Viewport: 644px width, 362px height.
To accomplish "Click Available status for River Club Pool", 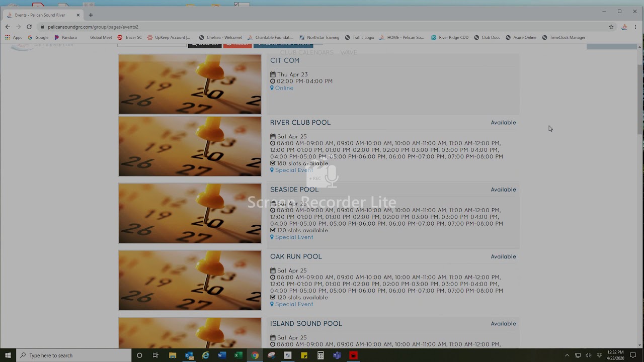I will tap(503, 123).
